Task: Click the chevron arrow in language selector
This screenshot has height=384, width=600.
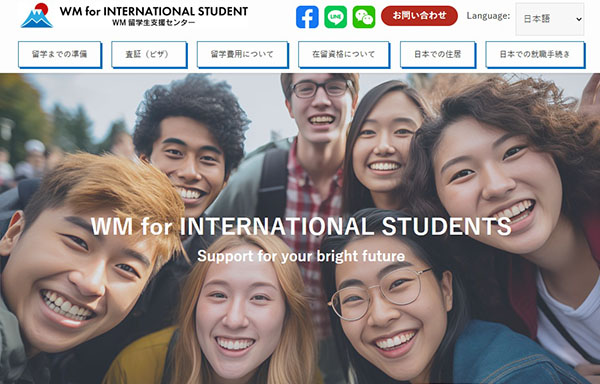Action: (579, 19)
